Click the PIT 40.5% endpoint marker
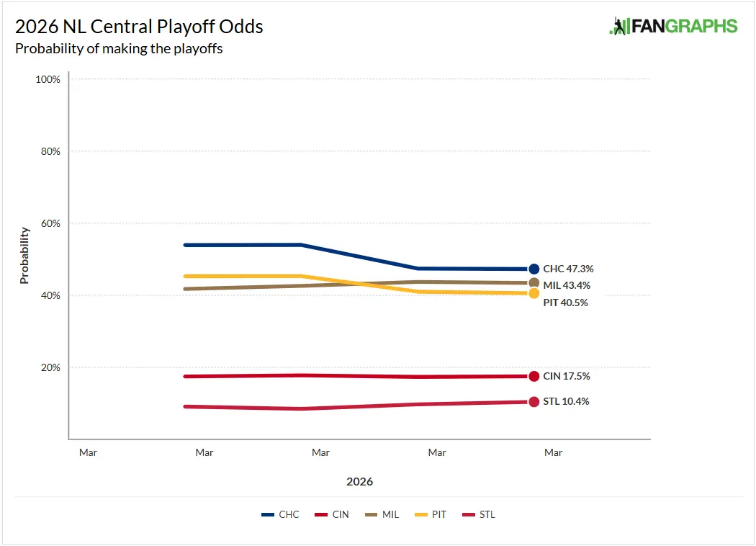Image resolution: width=756 pixels, height=546 pixels. point(534,293)
